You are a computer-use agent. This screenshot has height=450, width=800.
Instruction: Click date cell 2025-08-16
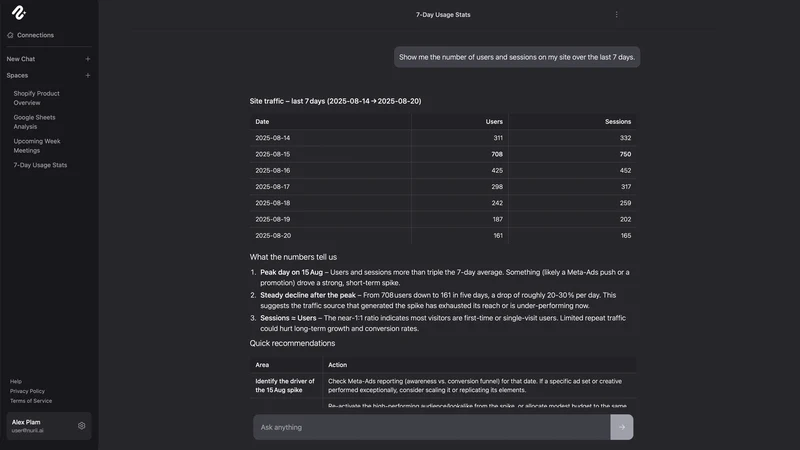[x=272, y=170]
